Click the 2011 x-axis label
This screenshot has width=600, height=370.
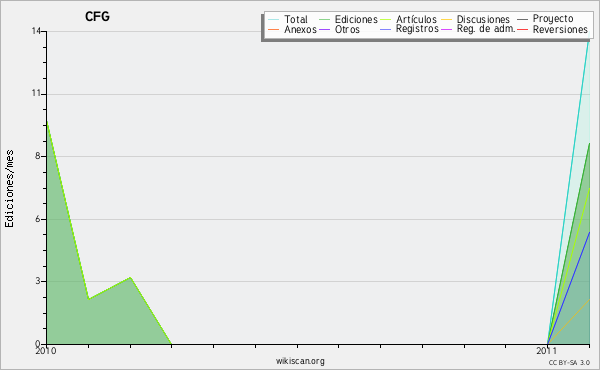[x=546, y=351]
